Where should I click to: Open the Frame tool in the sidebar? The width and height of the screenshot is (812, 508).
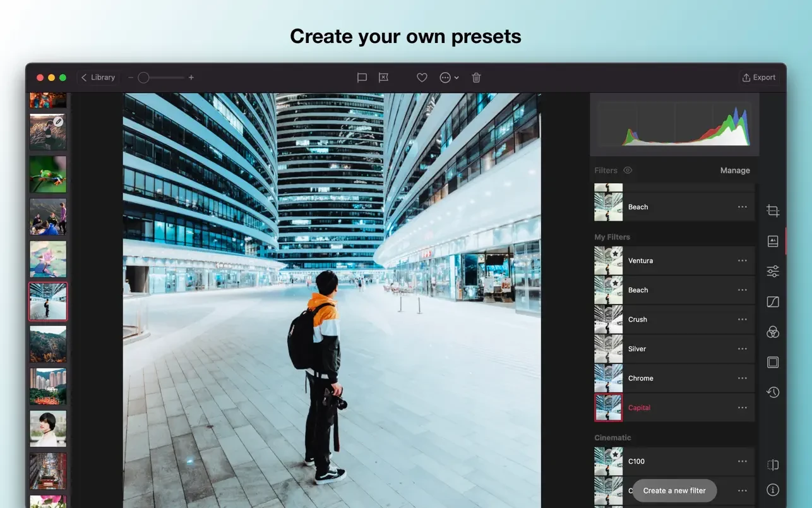pyautogui.click(x=773, y=362)
